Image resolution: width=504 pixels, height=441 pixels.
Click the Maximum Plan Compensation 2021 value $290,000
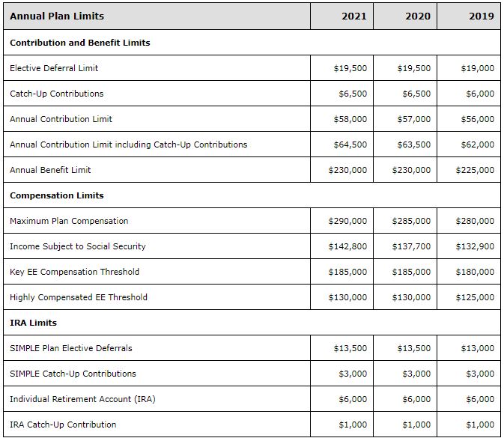[347, 221]
